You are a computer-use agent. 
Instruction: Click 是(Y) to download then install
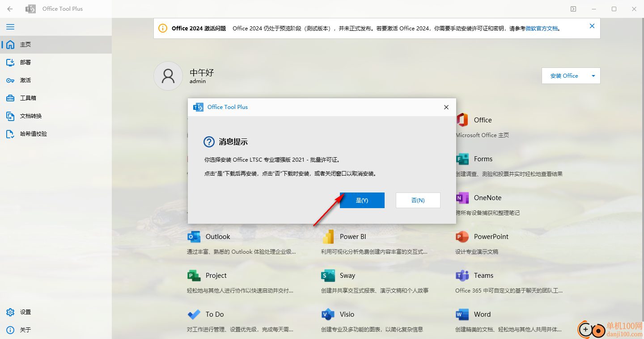362,201
